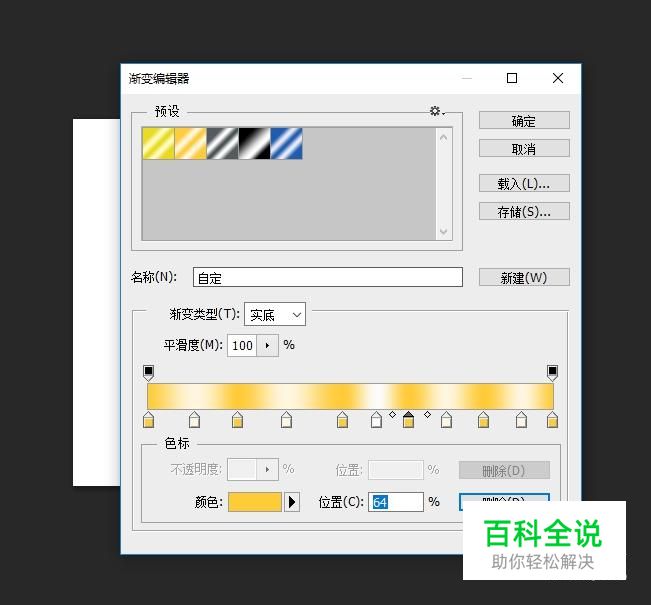Select the fifth color stop, orange

click(x=342, y=420)
